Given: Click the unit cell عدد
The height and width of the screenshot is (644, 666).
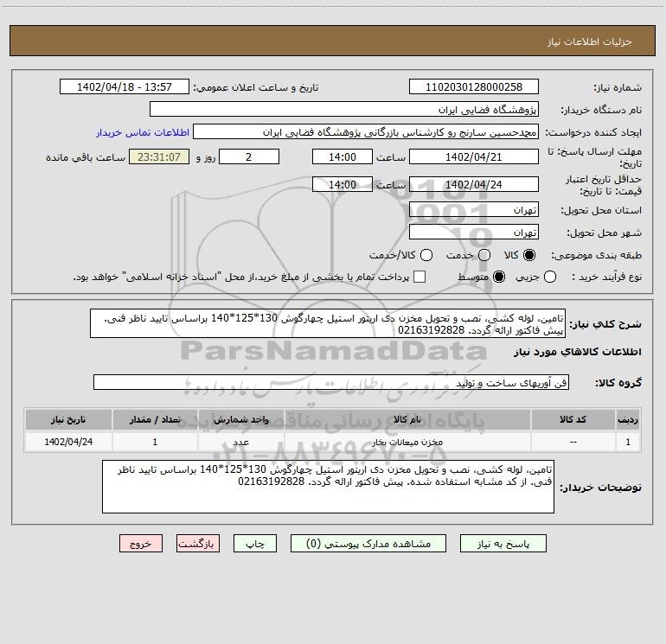Looking at the screenshot, I should [240, 442].
